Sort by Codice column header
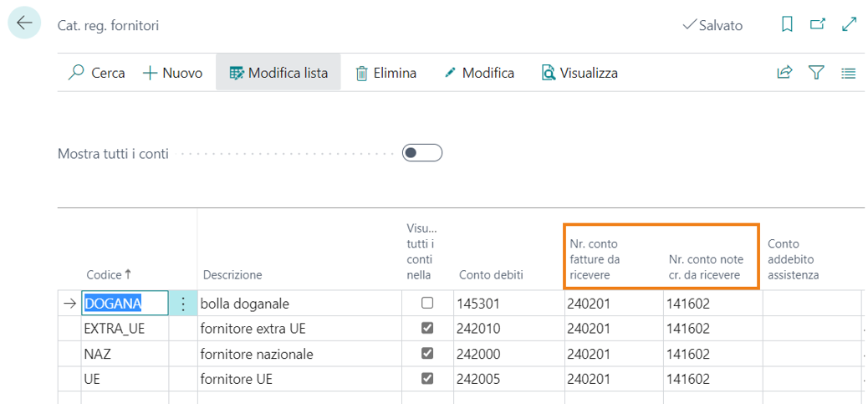This screenshot has height=404, width=868. pos(109,275)
